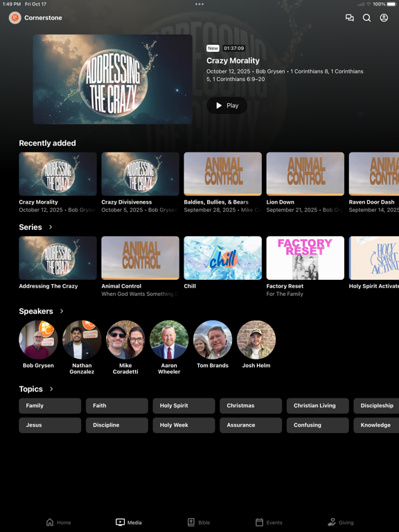This screenshot has width=399, height=532.
Task: Open the Giving tab
Action: tap(341, 522)
